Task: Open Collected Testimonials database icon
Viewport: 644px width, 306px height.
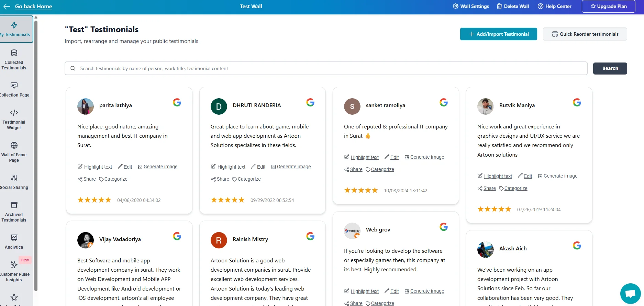Action: pos(14,53)
